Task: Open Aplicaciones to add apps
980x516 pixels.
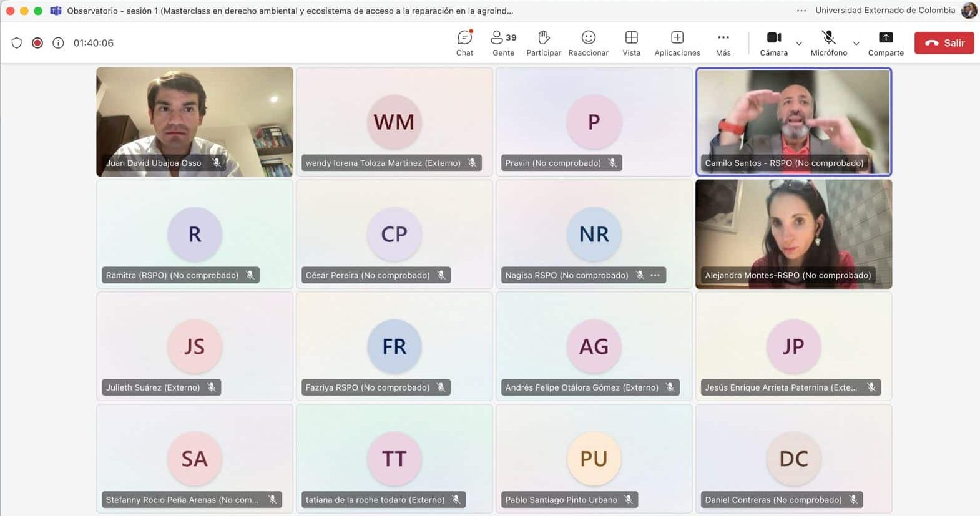Action: [677, 43]
